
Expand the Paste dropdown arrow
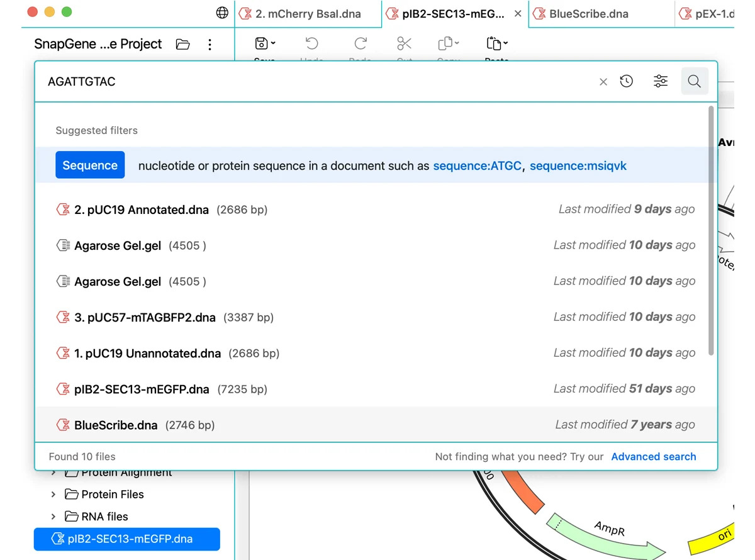coord(505,43)
